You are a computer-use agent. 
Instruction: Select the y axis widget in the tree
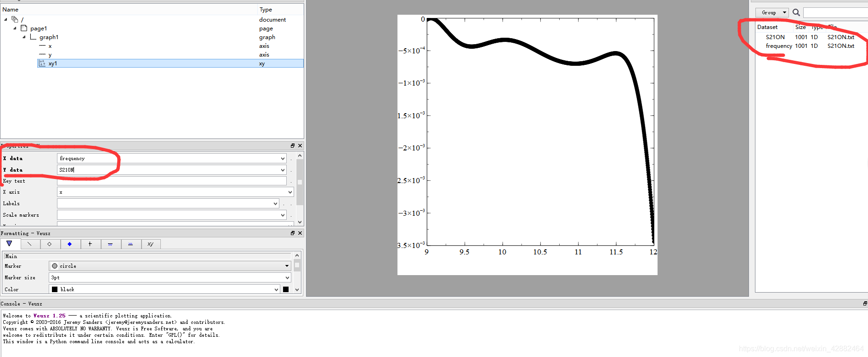(50, 54)
